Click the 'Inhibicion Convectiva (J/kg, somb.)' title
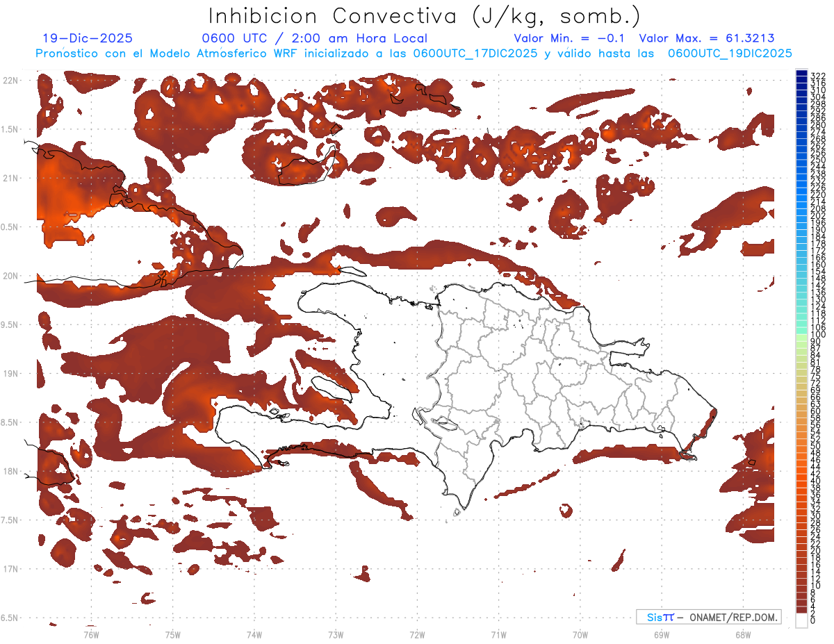 (x=425, y=16)
